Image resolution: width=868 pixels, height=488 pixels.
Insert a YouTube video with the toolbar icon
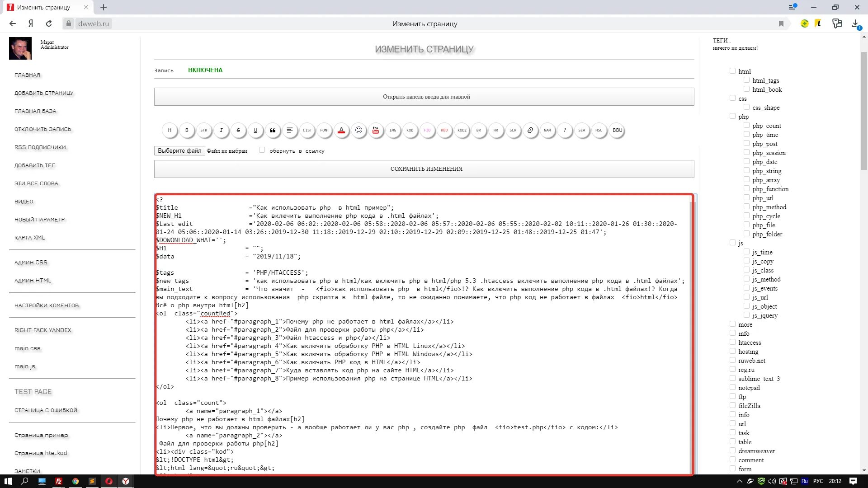pyautogui.click(x=375, y=130)
